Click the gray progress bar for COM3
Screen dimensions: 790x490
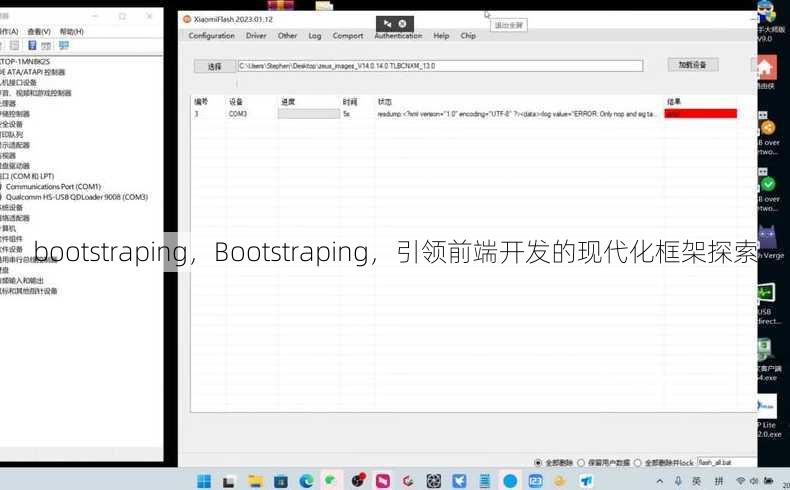pyautogui.click(x=309, y=114)
